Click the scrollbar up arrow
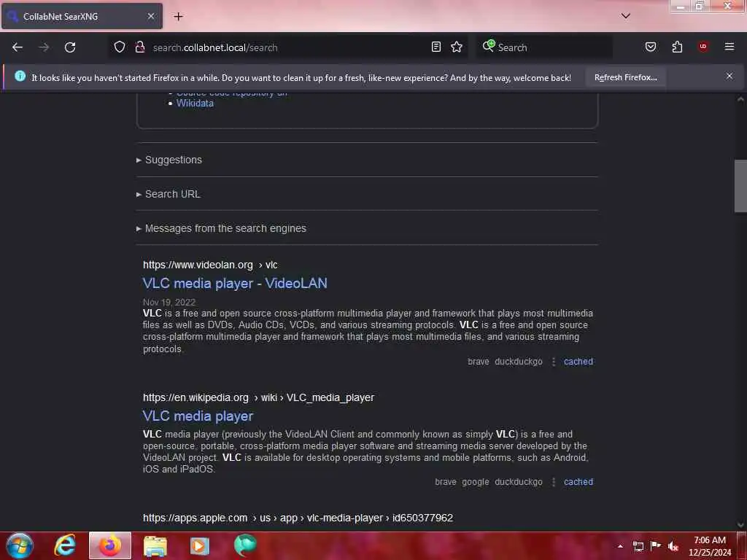 tap(741, 99)
